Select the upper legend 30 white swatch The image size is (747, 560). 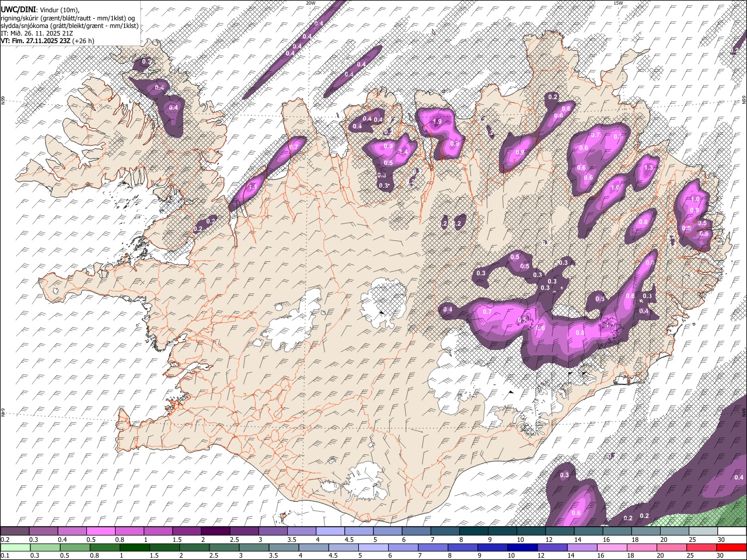coord(732,531)
